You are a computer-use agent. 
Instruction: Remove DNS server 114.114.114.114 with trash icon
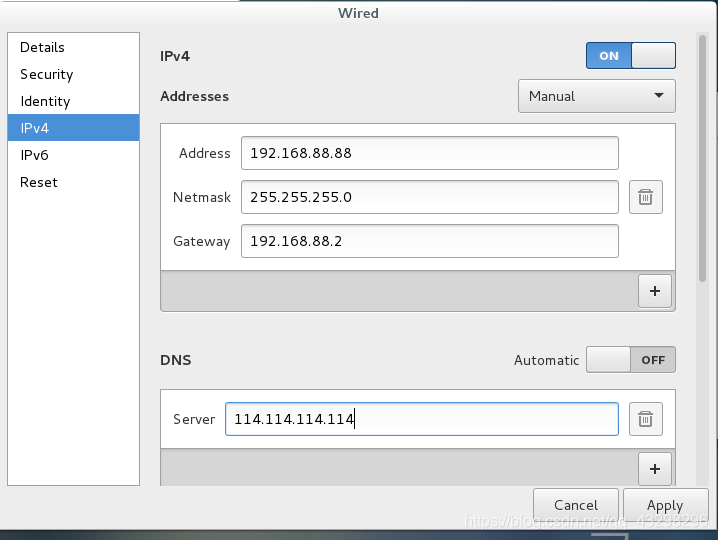click(646, 419)
